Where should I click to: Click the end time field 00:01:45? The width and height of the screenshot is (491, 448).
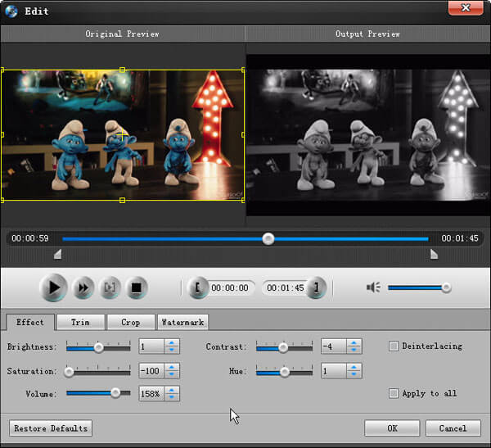[285, 287]
